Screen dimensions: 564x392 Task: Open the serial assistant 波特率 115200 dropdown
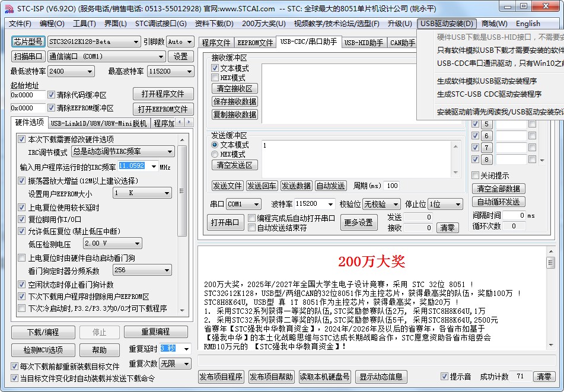click(x=330, y=204)
